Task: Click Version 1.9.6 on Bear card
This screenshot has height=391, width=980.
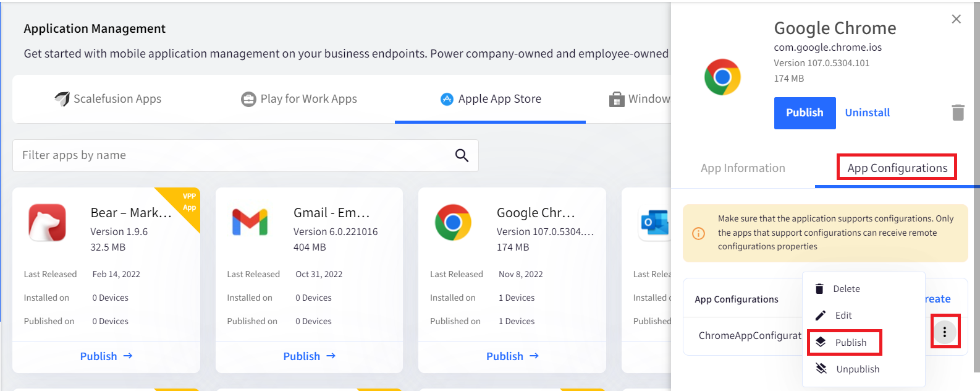Action: (119, 232)
